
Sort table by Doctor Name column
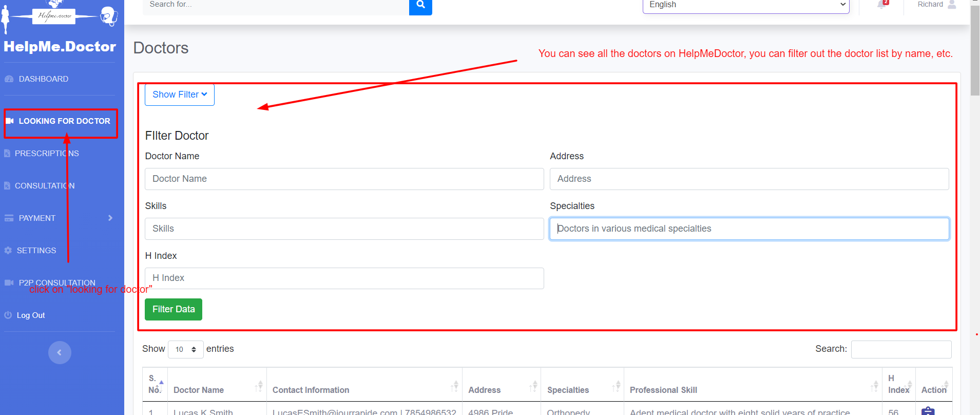(199, 390)
